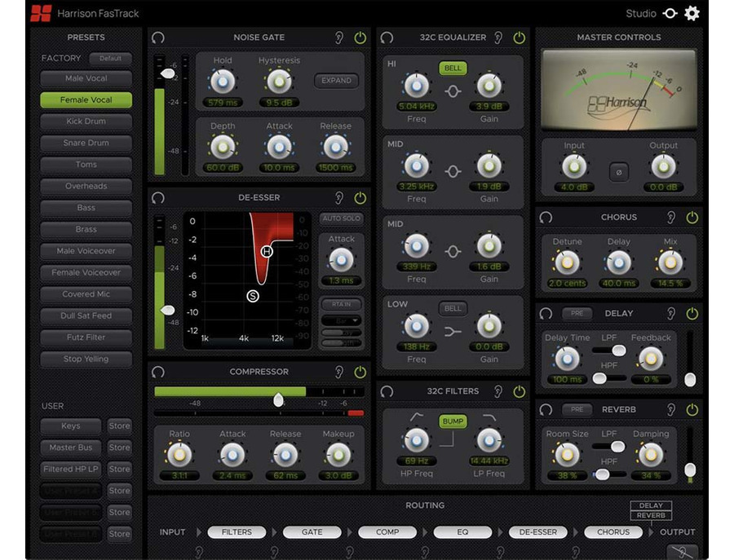
Task: Reset the Noise Gate section
Action: [158, 37]
